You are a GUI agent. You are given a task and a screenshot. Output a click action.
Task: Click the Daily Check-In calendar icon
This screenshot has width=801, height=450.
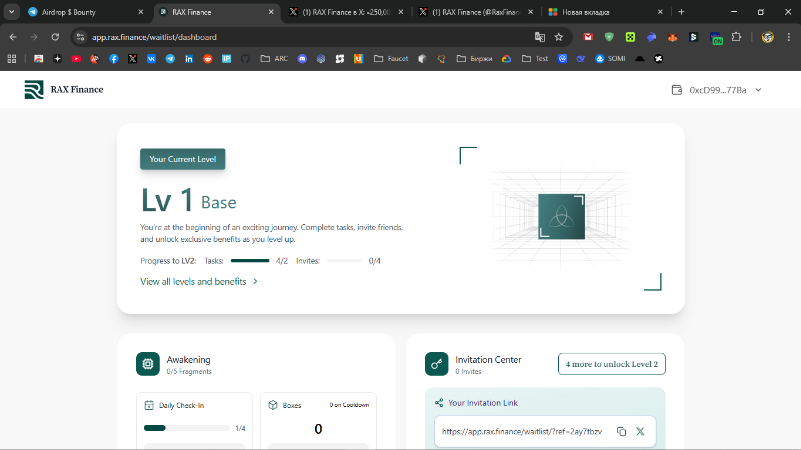[x=149, y=405]
